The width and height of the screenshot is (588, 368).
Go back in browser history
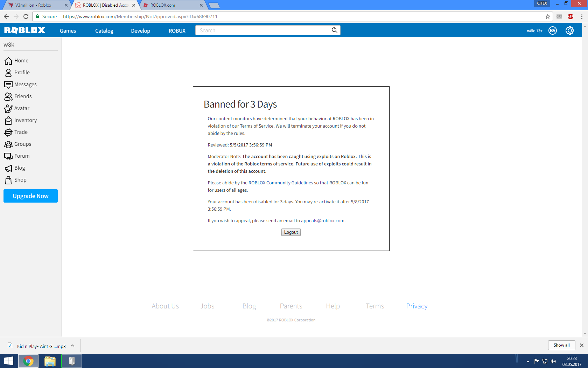[6, 16]
